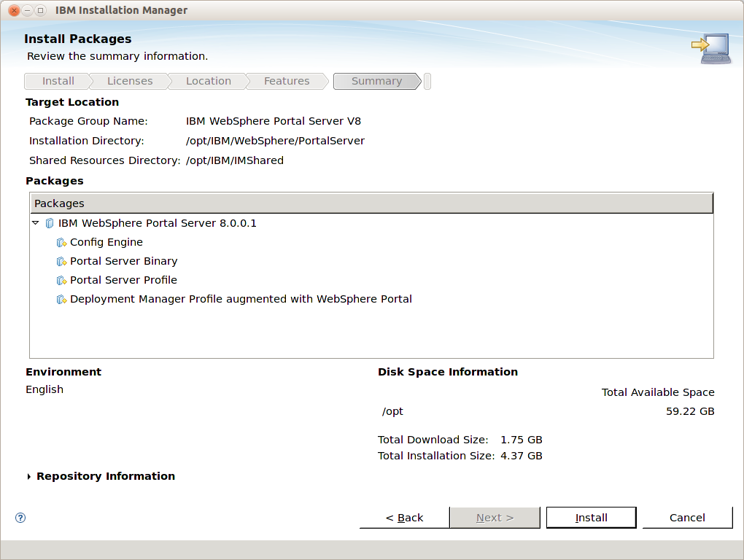Minimize the IBM Installation Manager window

28,10
